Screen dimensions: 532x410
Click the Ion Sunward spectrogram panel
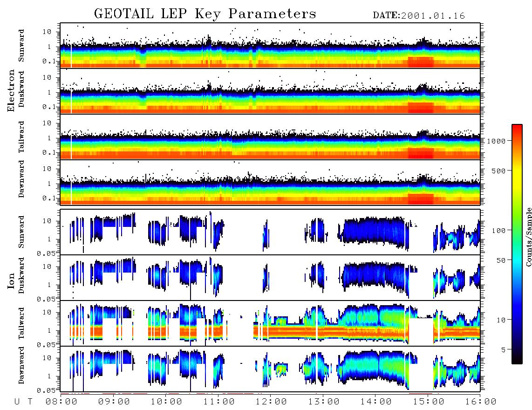point(270,232)
